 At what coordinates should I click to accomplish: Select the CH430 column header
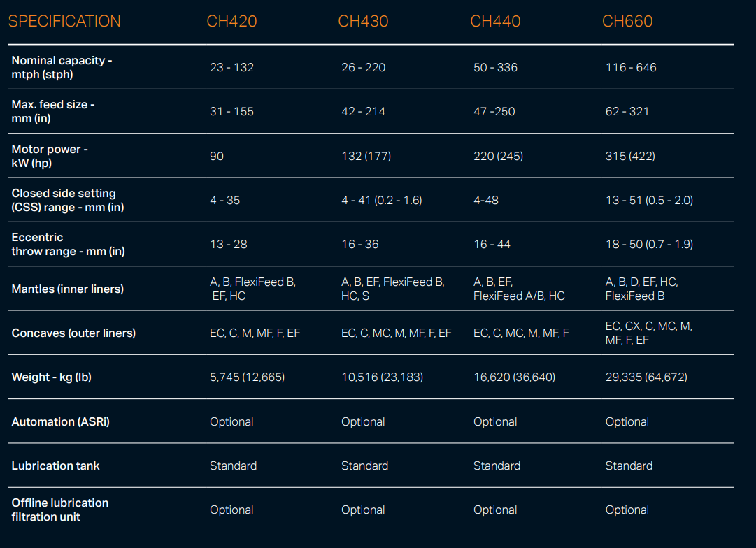click(x=363, y=21)
